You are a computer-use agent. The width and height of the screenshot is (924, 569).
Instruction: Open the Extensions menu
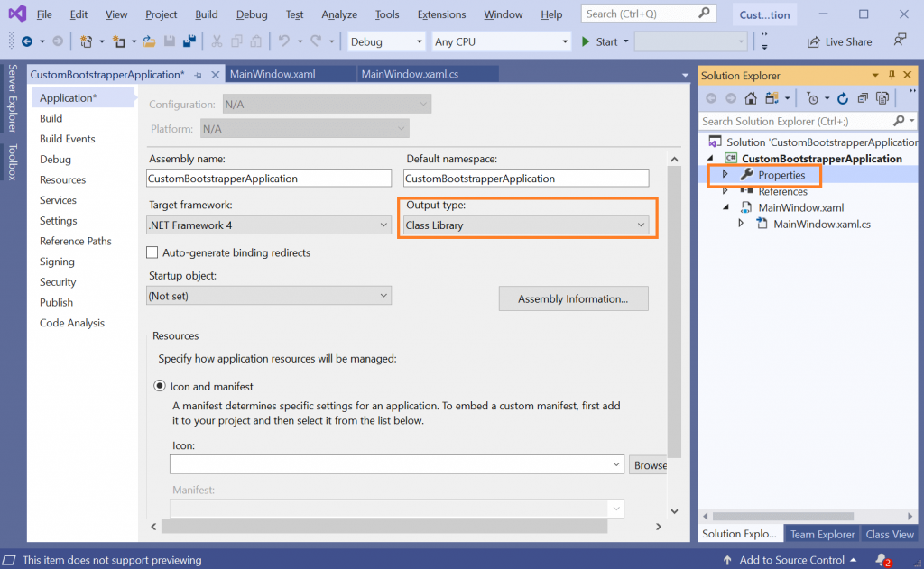441,14
